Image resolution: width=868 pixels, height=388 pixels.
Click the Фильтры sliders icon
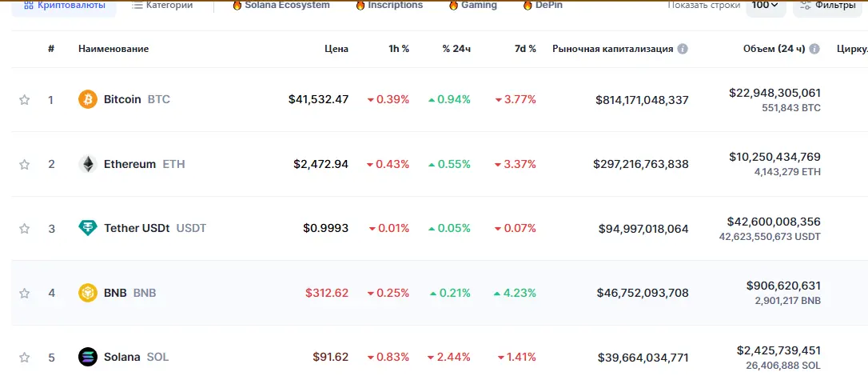[807, 6]
